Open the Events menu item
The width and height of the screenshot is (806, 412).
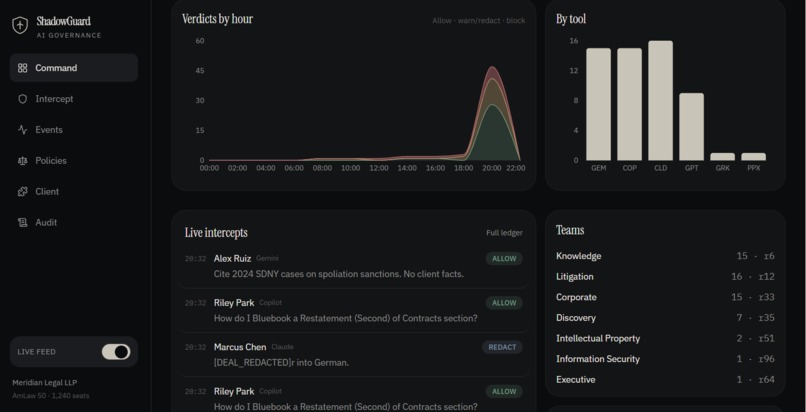click(x=74, y=129)
